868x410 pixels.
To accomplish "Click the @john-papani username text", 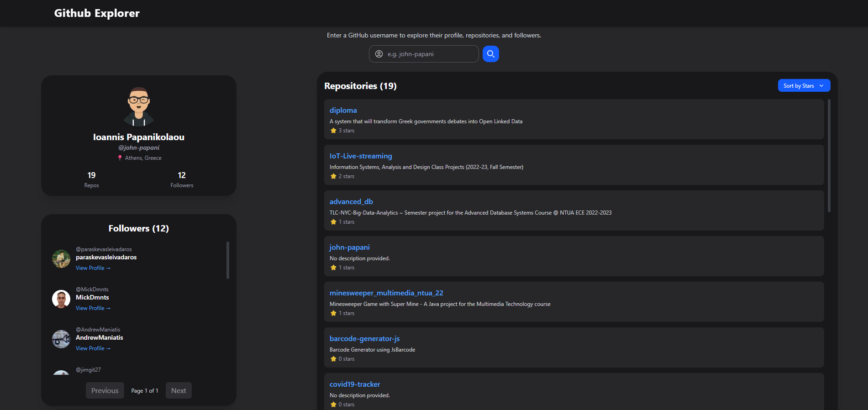I will click(x=139, y=148).
